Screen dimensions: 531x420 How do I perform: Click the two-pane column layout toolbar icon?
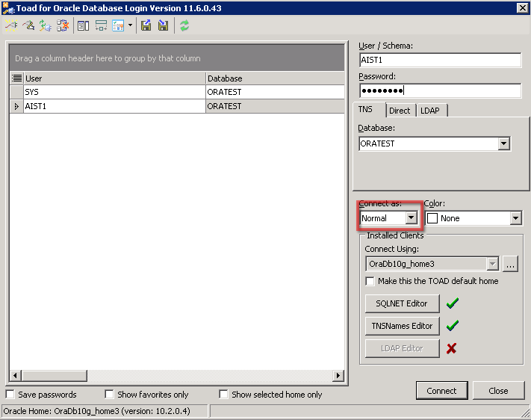click(x=83, y=25)
